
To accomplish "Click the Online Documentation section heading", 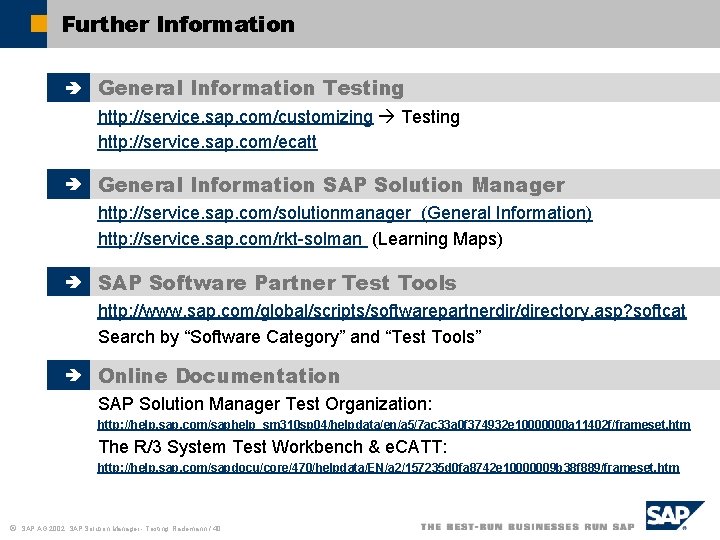I will pos(219,376).
